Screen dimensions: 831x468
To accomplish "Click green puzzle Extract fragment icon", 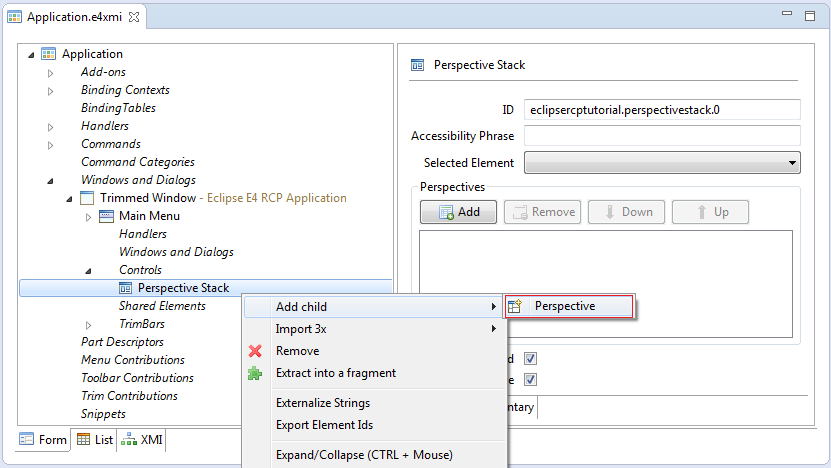I will [255, 373].
